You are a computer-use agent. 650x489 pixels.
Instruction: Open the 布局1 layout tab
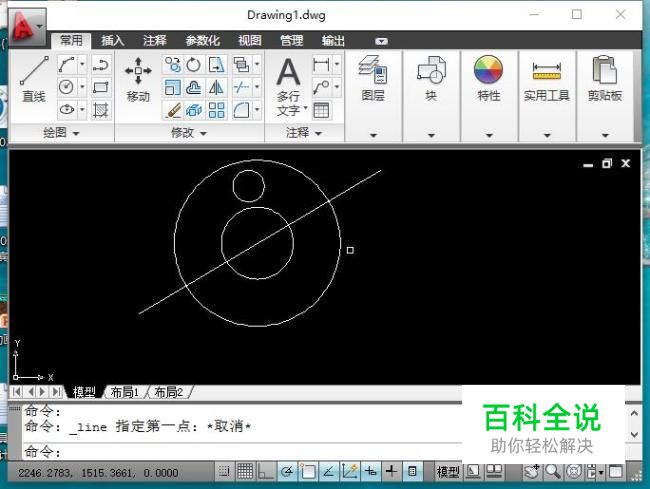(125, 392)
